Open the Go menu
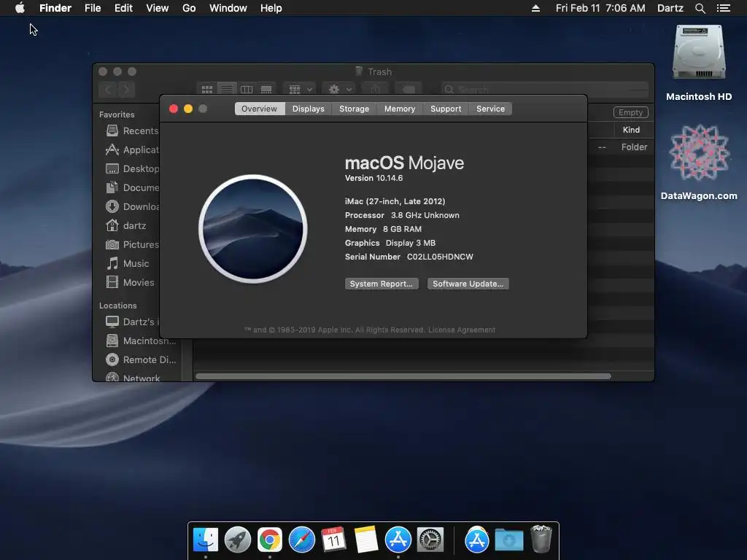 (189, 8)
